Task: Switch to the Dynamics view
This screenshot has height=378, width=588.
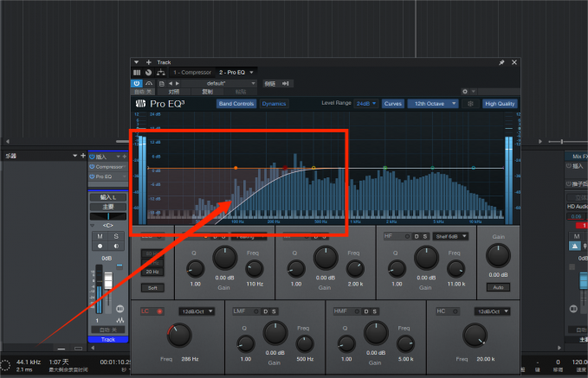Action: click(275, 104)
